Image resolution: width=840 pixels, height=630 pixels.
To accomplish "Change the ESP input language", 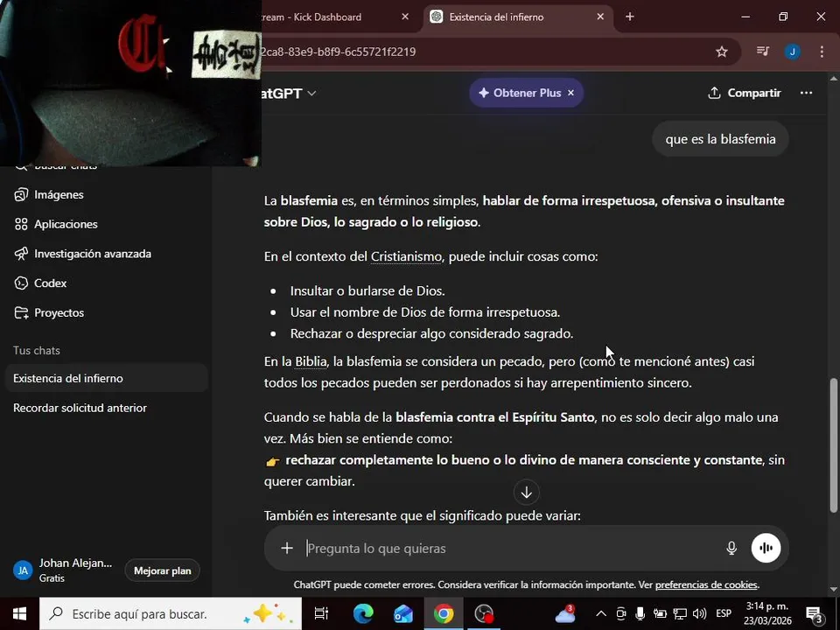I will tap(724, 614).
